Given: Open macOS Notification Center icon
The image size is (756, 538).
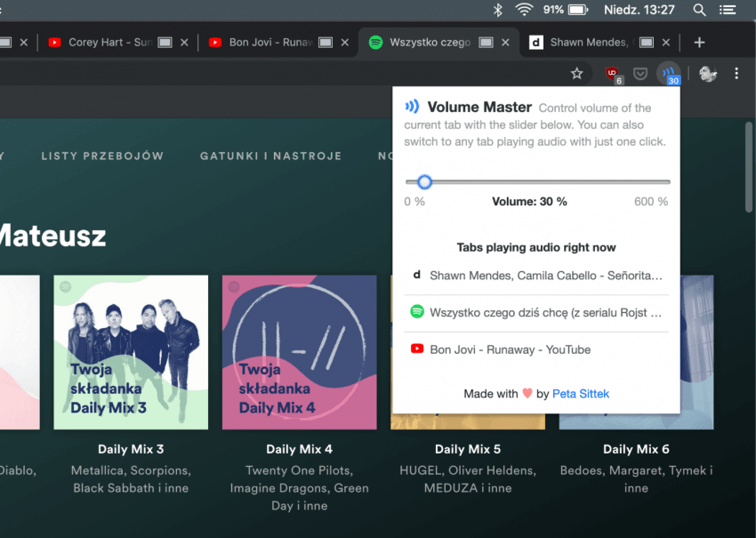Looking at the screenshot, I should [728, 10].
